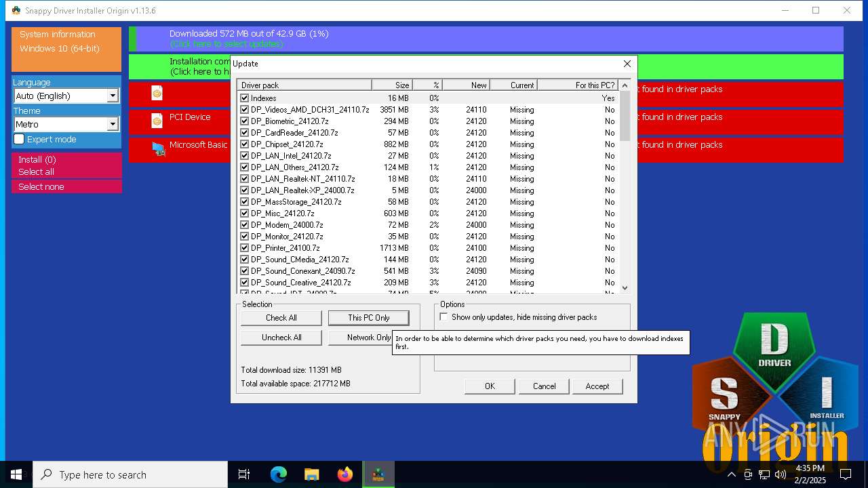Enable Expert mode checkbox
The image size is (868, 488).
point(19,139)
